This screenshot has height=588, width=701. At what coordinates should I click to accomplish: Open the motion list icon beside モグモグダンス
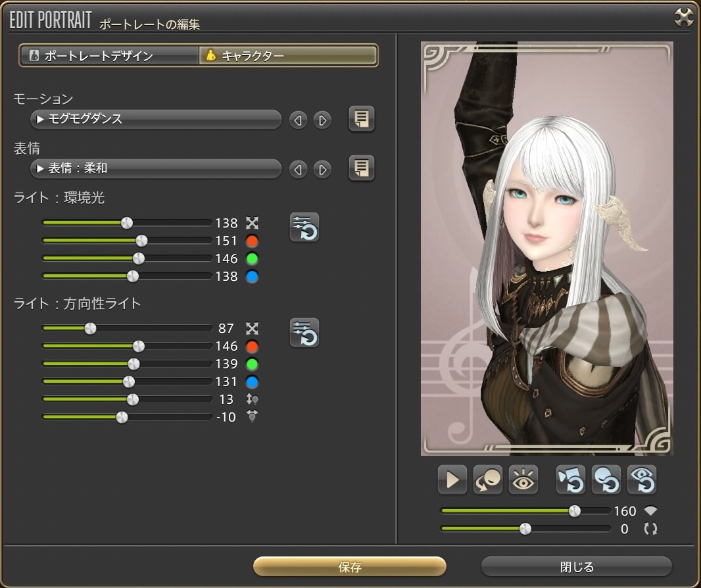pyautogui.click(x=361, y=119)
